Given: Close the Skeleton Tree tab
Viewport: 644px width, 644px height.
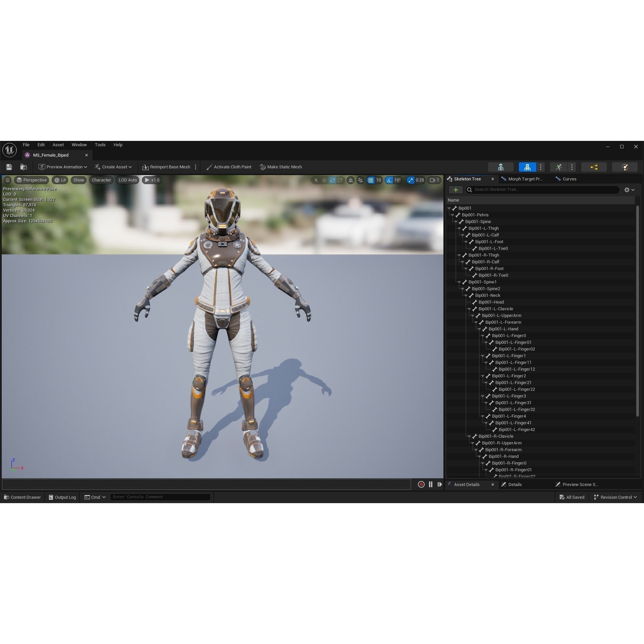Looking at the screenshot, I should pyautogui.click(x=492, y=179).
